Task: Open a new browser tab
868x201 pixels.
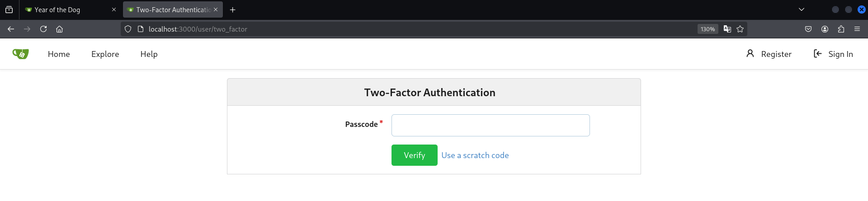Action: (232, 9)
